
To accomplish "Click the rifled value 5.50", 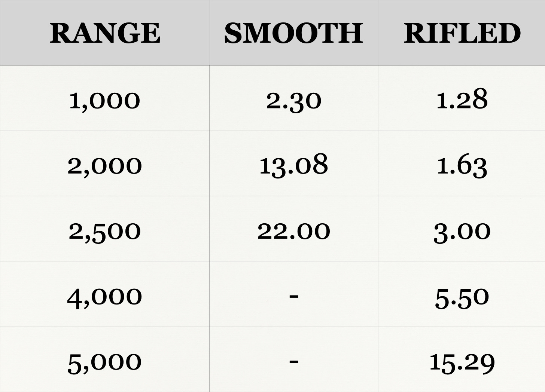I will 462,297.
